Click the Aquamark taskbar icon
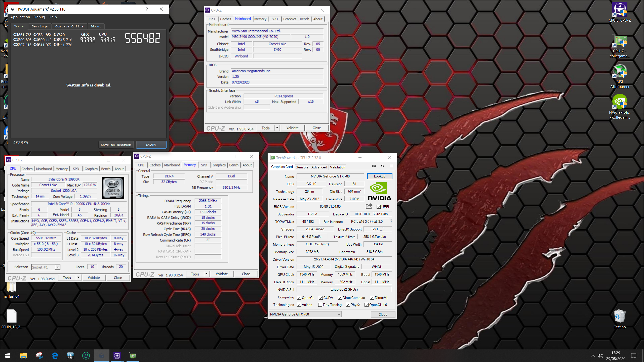The height and width of the screenshot is (362, 644). (102, 356)
